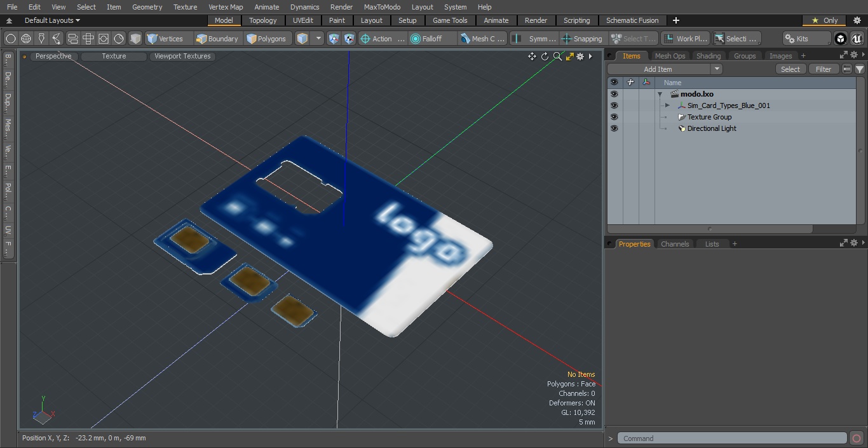Open the top-right settings gear
The width and height of the screenshot is (868, 448).
(857, 20)
